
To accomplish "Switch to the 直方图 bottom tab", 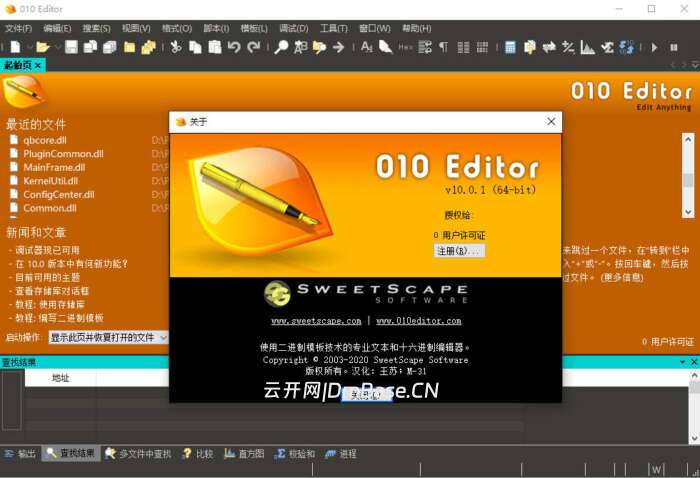I will click(244, 454).
